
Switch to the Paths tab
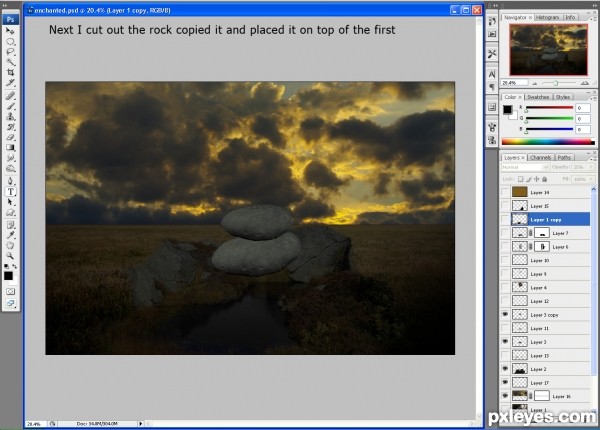tap(564, 158)
